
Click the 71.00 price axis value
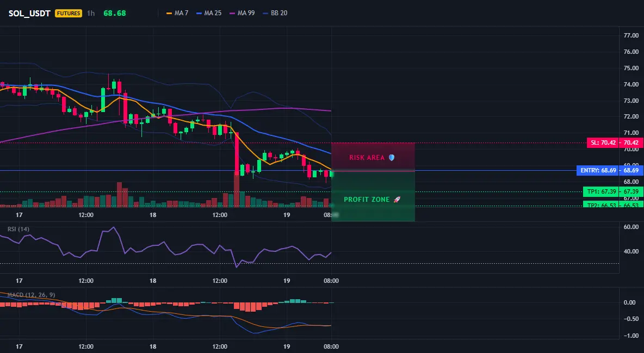pyautogui.click(x=631, y=133)
